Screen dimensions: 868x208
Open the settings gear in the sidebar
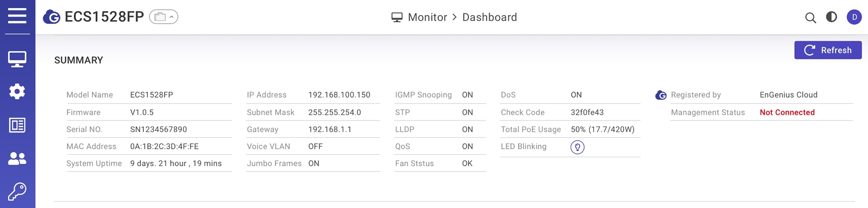[x=17, y=92]
